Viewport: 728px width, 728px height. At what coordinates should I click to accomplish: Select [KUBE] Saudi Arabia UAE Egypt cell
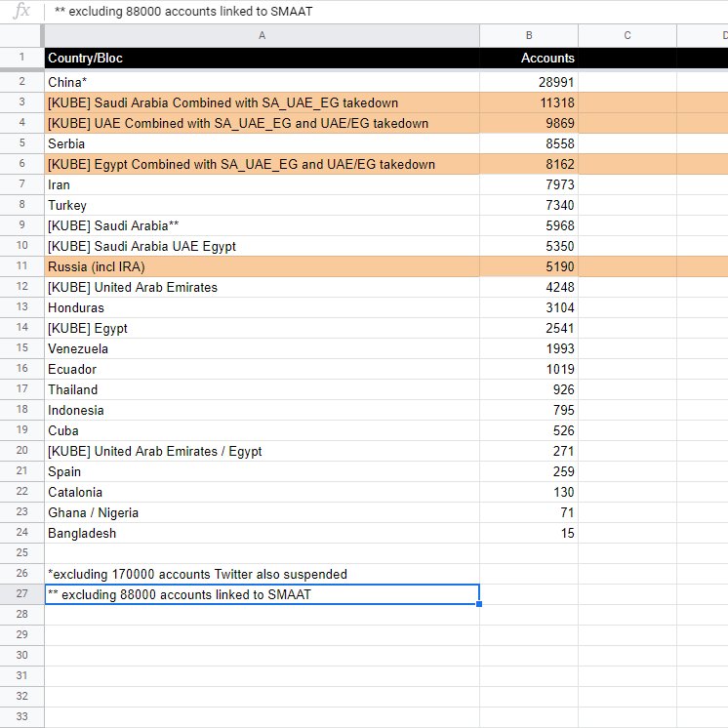coord(262,246)
